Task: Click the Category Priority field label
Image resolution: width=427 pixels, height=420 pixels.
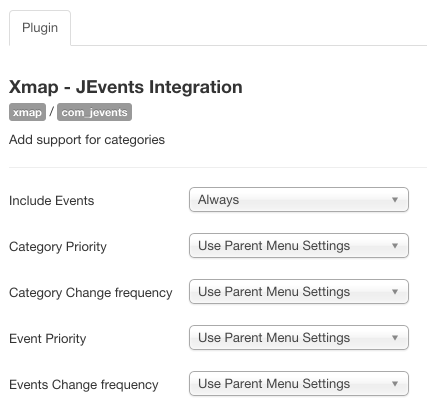Action: [x=58, y=247]
